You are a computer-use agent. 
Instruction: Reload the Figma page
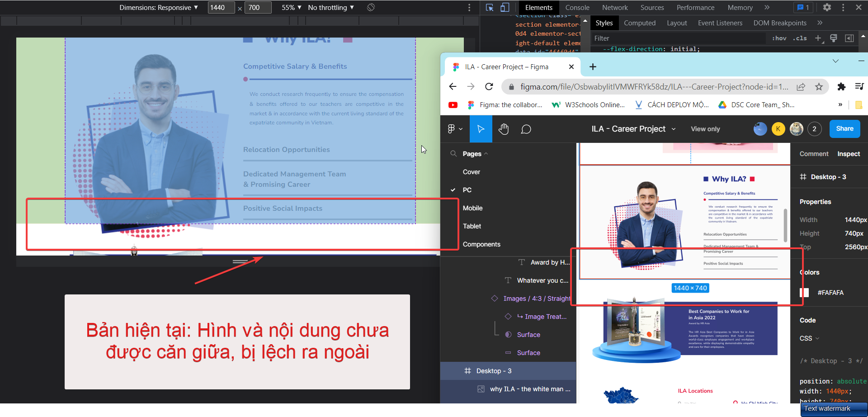(489, 86)
